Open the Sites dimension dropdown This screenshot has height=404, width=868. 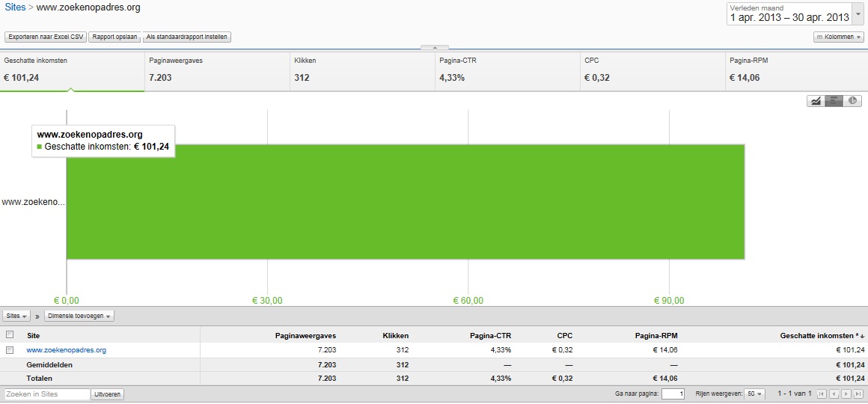tap(16, 316)
